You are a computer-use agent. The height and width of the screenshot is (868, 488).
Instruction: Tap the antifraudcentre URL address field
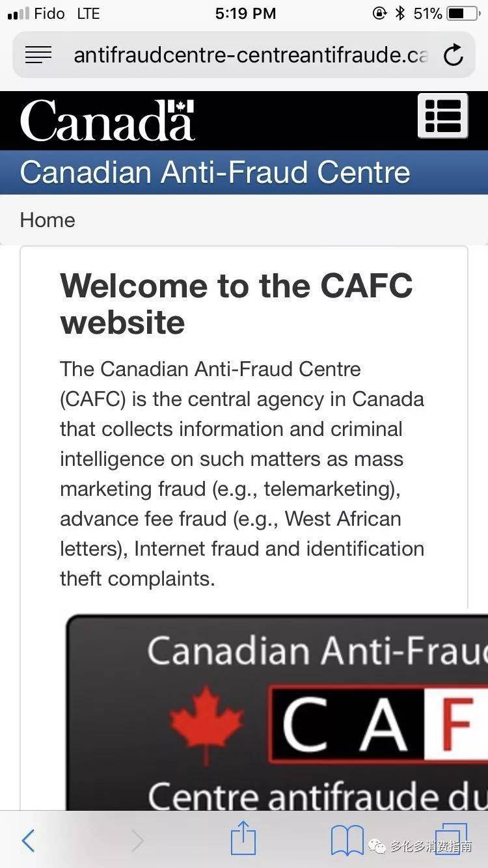251,55
